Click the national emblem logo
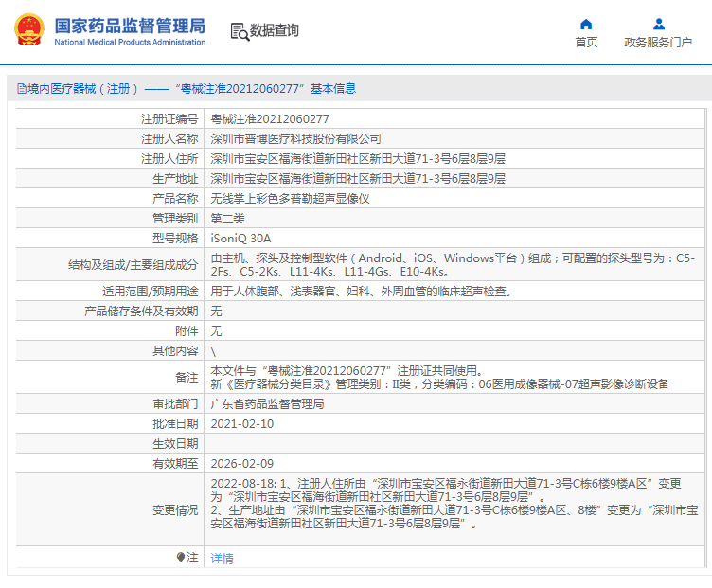Viewport: 712px width, 588px height. 27,29
